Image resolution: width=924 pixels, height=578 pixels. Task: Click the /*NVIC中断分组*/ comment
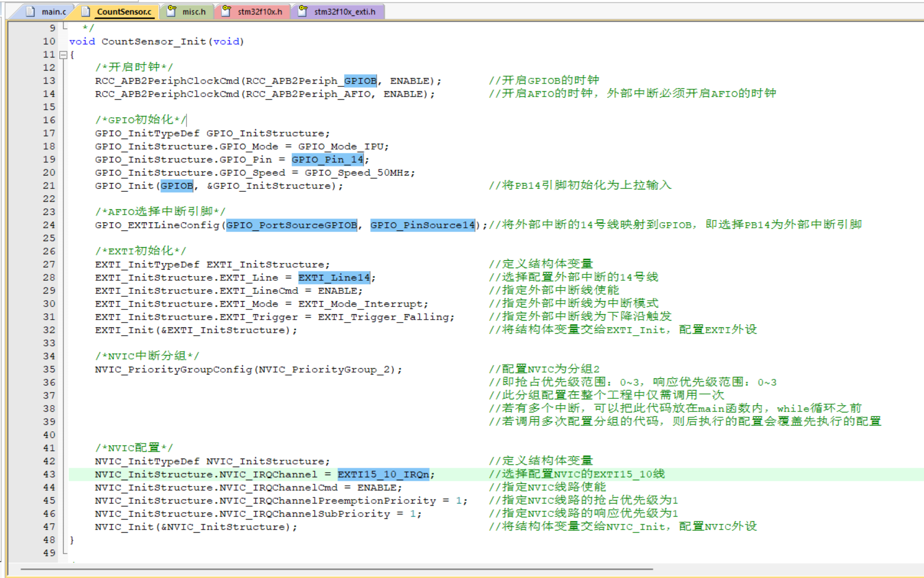[147, 356]
